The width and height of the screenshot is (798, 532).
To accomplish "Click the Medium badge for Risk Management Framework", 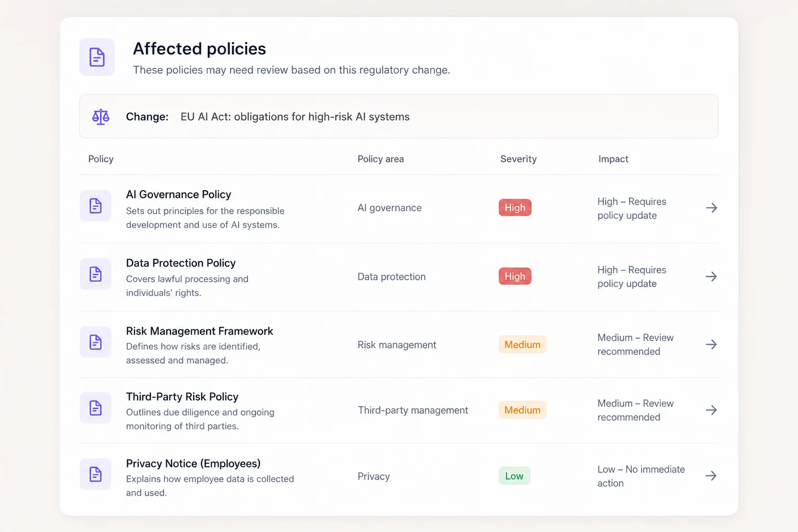I will tap(522, 344).
